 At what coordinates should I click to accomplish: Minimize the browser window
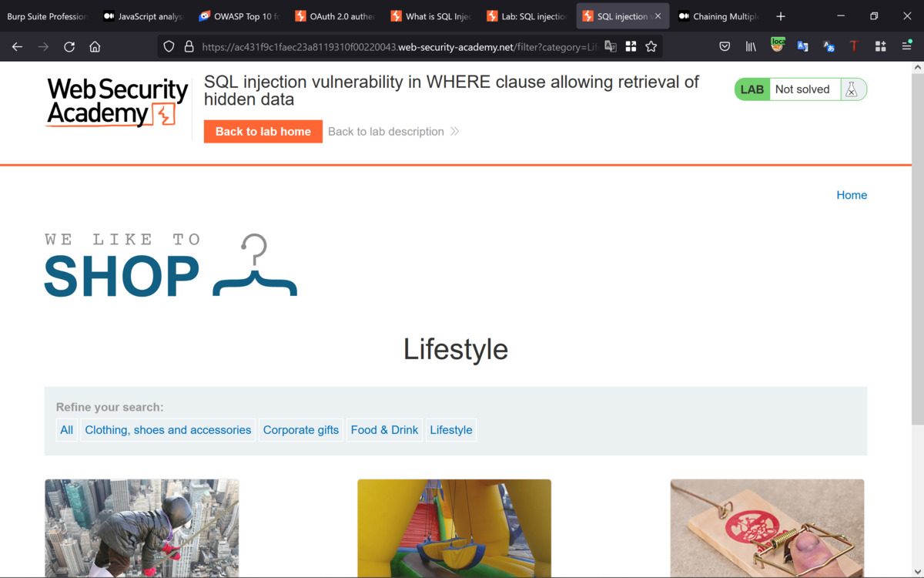point(841,16)
